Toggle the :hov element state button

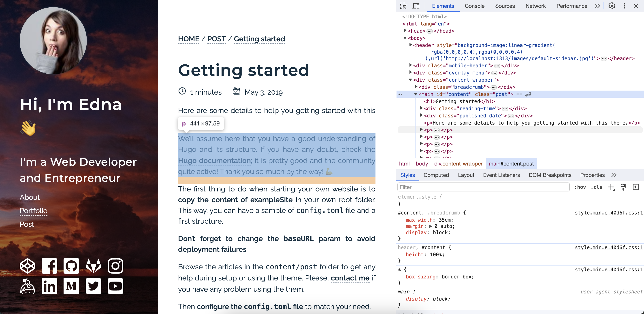pyautogui.click(x=580, y=187)
